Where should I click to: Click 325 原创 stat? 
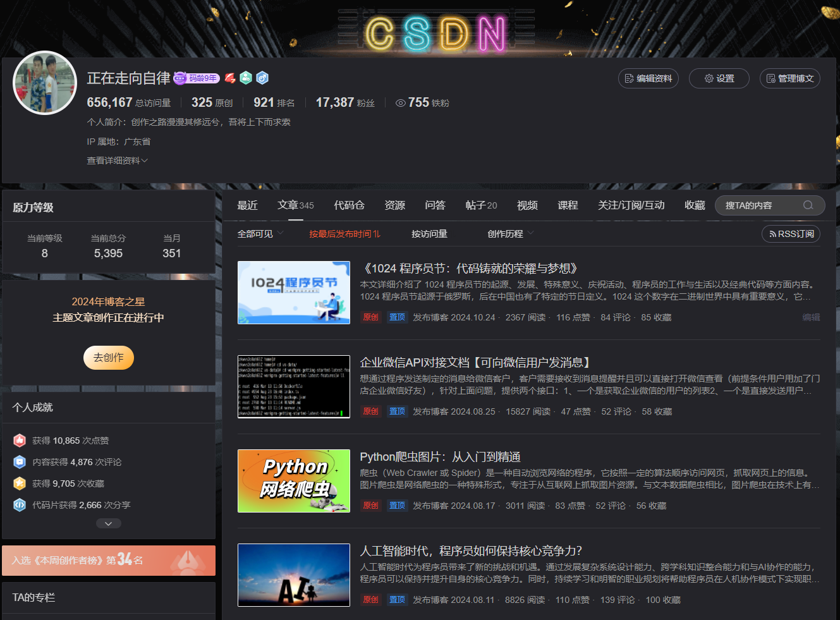point(212,102)
